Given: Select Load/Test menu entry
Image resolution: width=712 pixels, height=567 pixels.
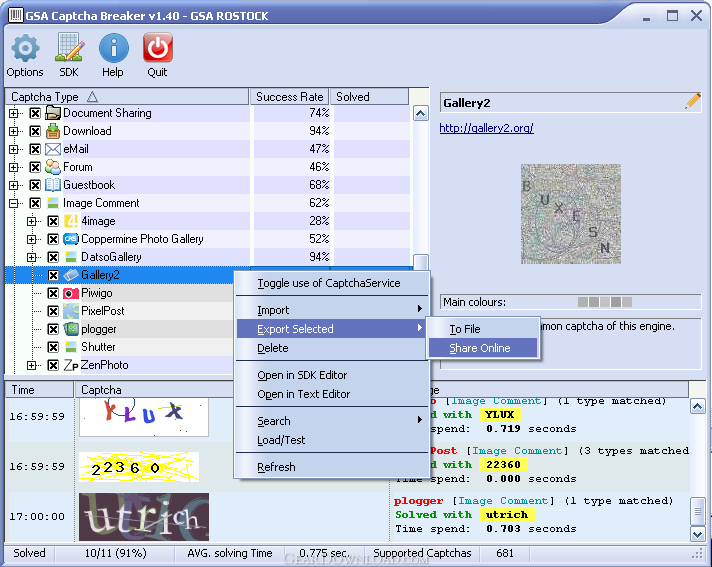Looking at the screenshot, I should 331,440.
